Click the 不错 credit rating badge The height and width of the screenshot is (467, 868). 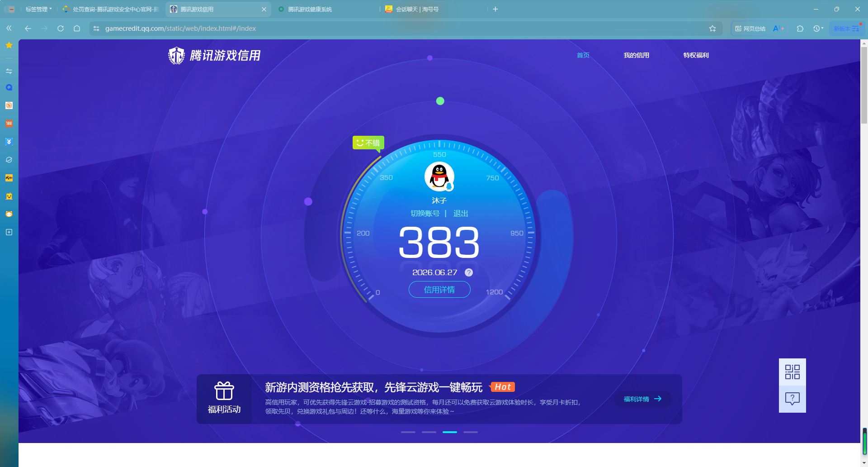368,143
